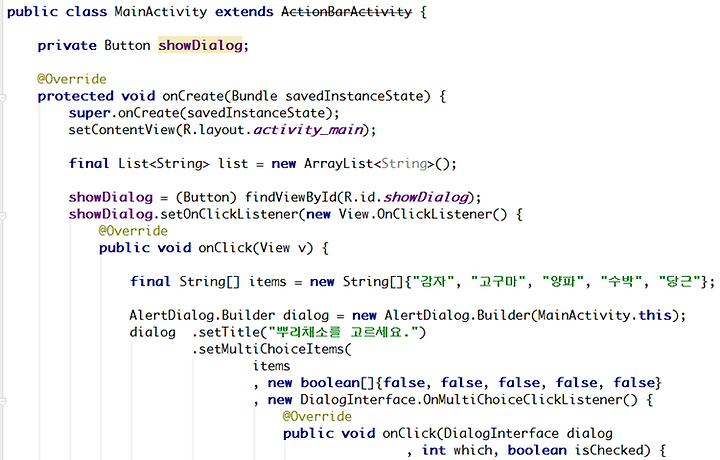Click DialogInterface dialog parameter
720x460 pixels.
(x=528, y=433)
